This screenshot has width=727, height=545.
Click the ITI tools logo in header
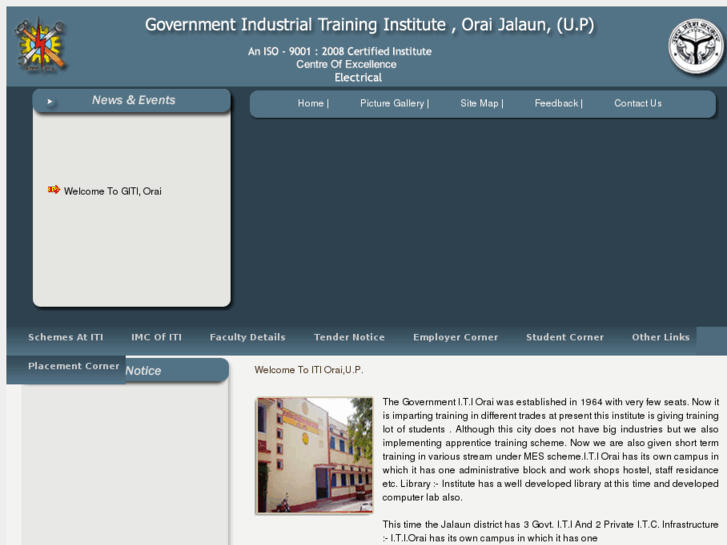[41, 45]
